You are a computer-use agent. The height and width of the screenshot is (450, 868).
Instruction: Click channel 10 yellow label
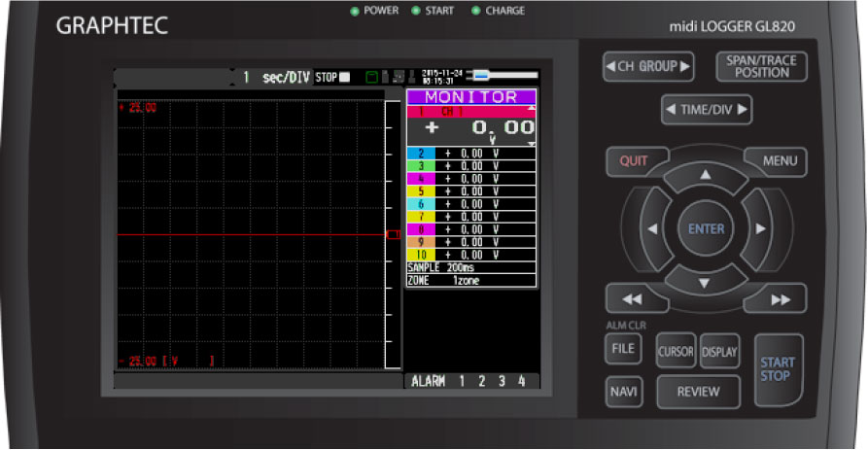point(421,256)
